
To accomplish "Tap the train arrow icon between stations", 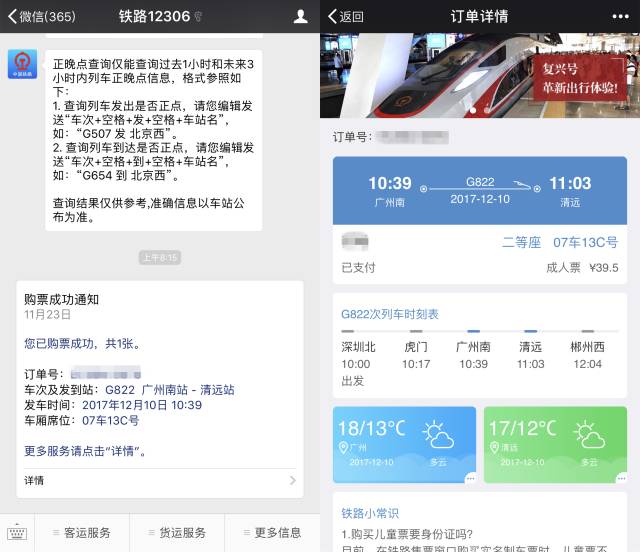I will 522,185.
